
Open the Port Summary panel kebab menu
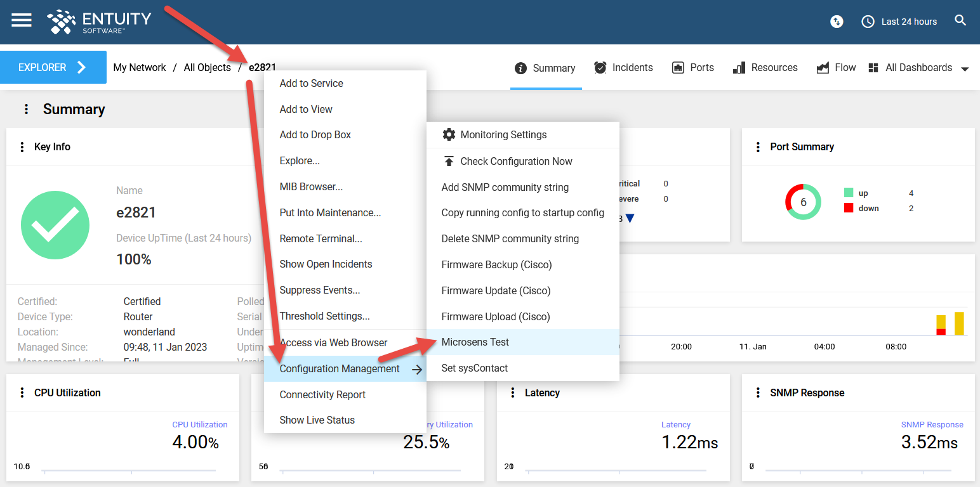(758, 146)
